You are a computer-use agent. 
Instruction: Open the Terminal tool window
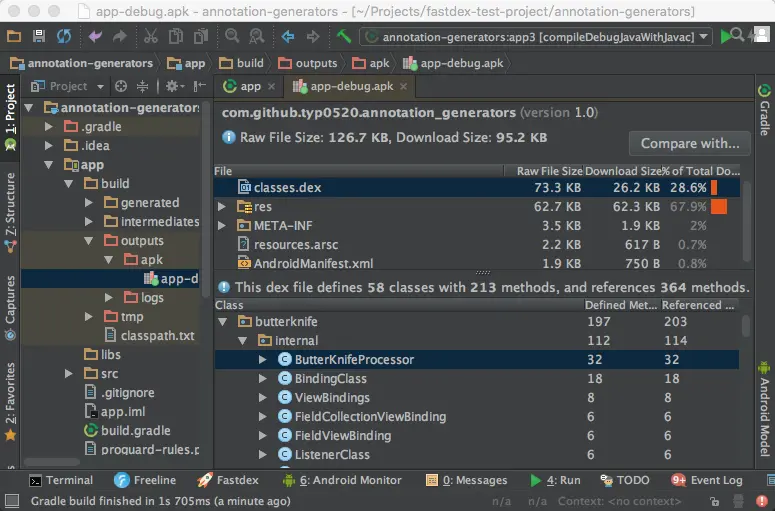(x=61, y=480)
